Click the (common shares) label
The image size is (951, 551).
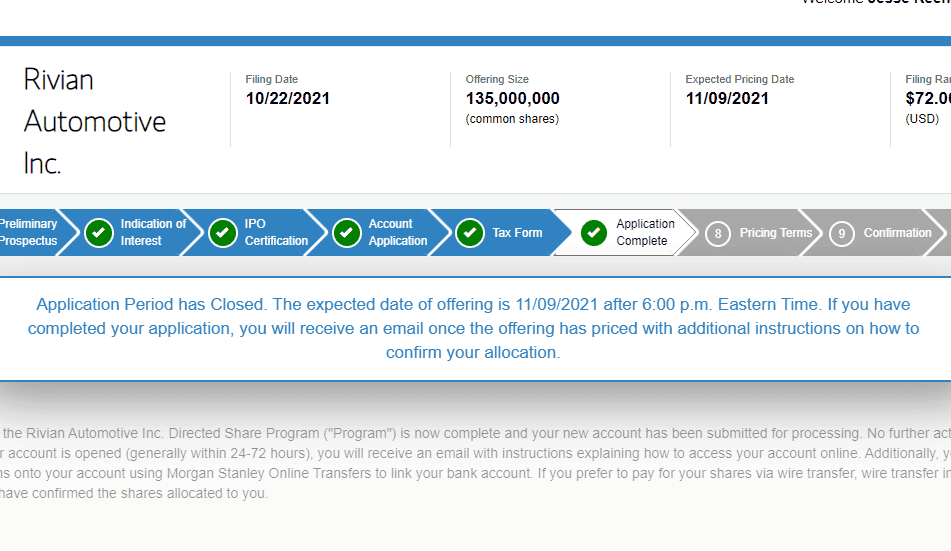click(x=512, y=119)
